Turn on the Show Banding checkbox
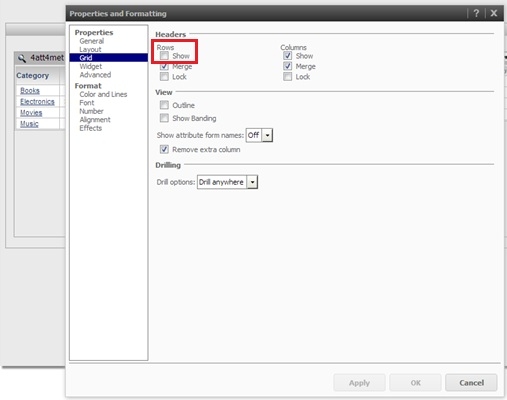The image size is (507, 400). tap(164, 118)
